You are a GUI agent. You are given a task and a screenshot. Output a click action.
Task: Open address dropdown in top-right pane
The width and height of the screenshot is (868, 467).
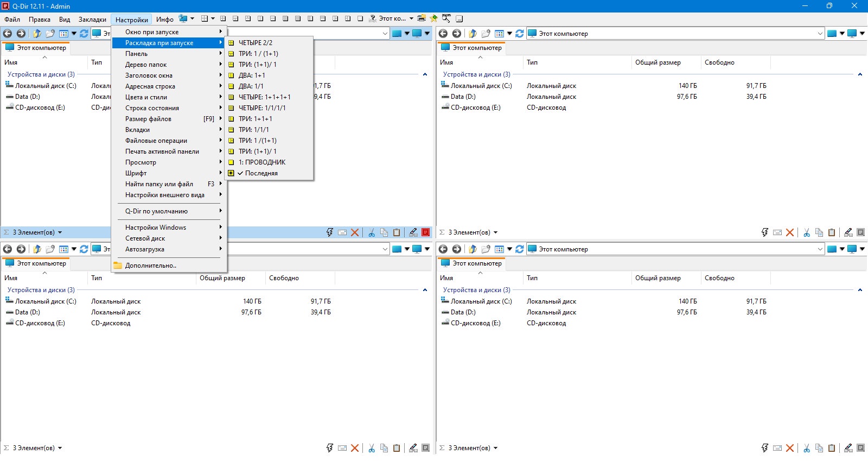pyautogui.click(x=820, y=34)
